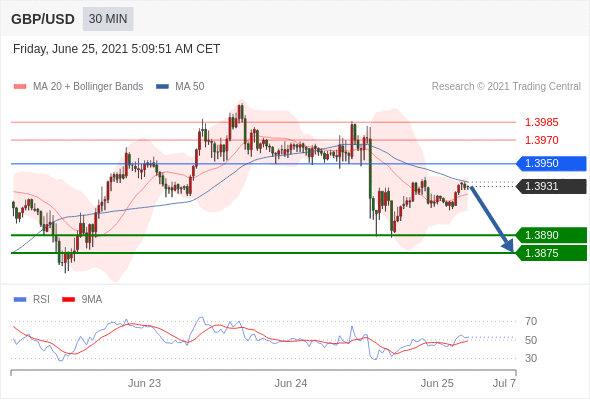Click the GBP/USD pair title
This screenshot has width=590, height=400.
(43, 19)
